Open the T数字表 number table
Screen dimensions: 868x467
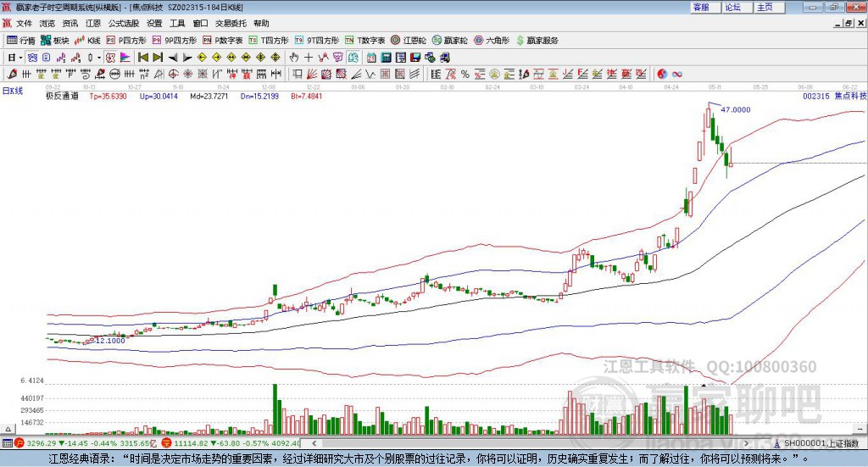364,41
